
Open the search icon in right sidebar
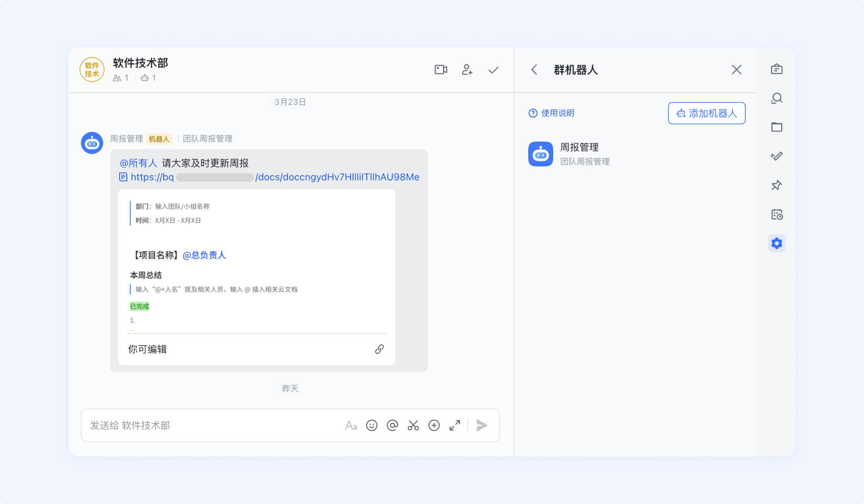777,98
